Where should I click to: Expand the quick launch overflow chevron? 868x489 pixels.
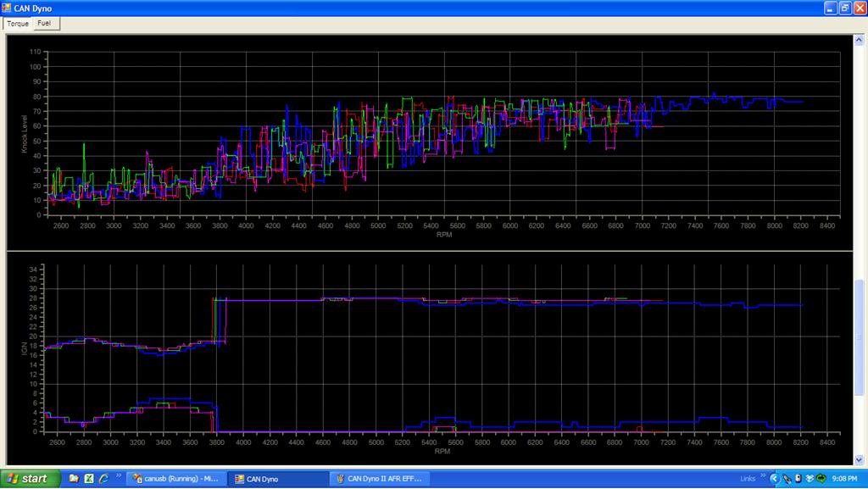(x=119, y=476)
